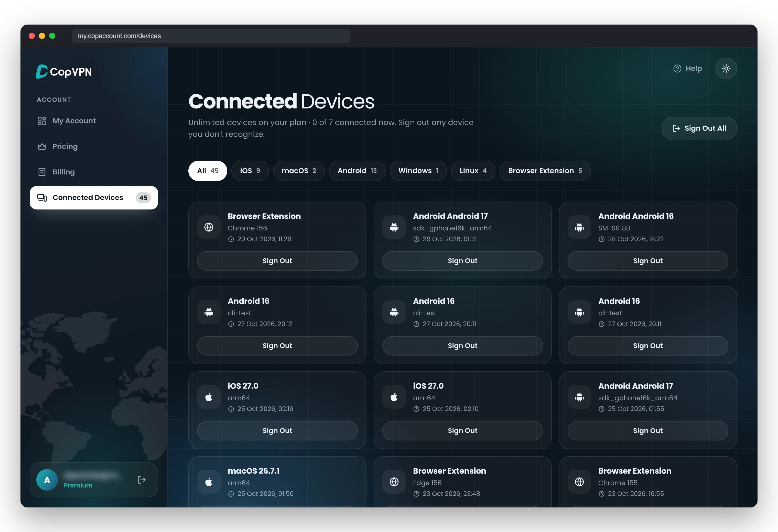The height and width of the screenshot is (532, 778).
Task: Sign out the Chrome 156 browser extension
Action: point(277,261)
